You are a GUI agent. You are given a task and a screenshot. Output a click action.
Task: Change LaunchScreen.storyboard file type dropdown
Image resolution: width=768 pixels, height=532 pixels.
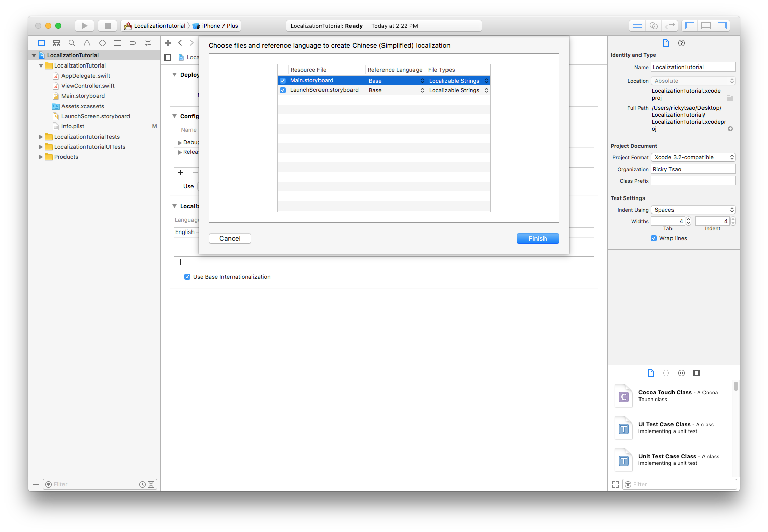[x=458, y=90]
